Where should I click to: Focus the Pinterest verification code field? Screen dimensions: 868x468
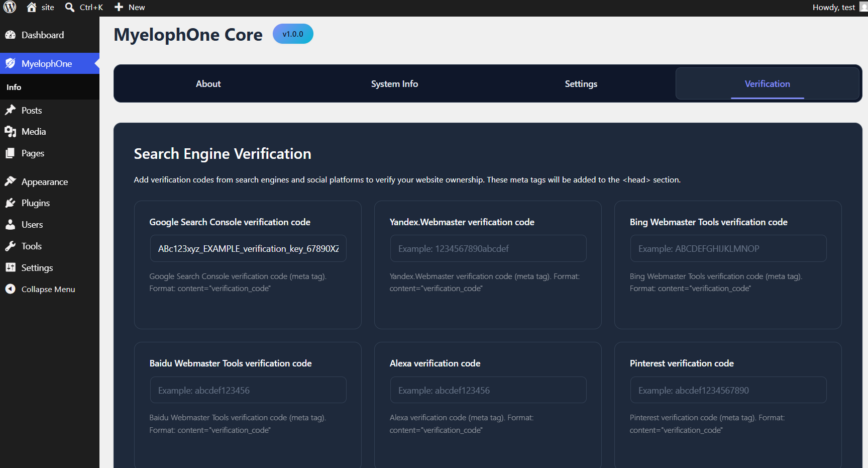point(728,390)
